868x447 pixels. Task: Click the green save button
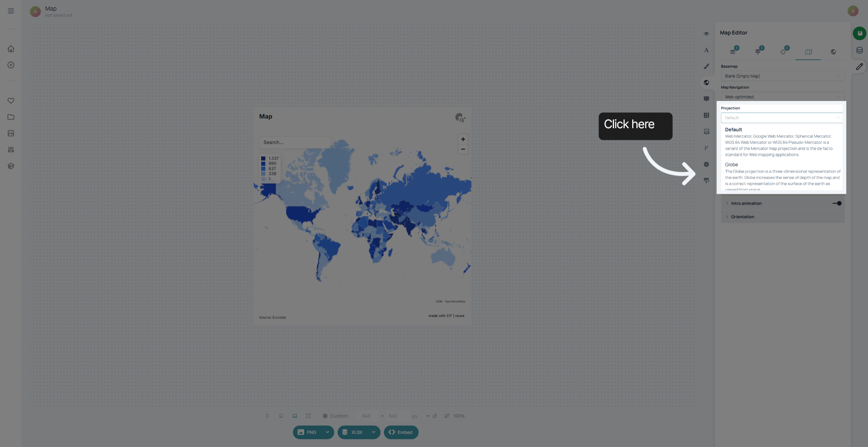[860, 33]
